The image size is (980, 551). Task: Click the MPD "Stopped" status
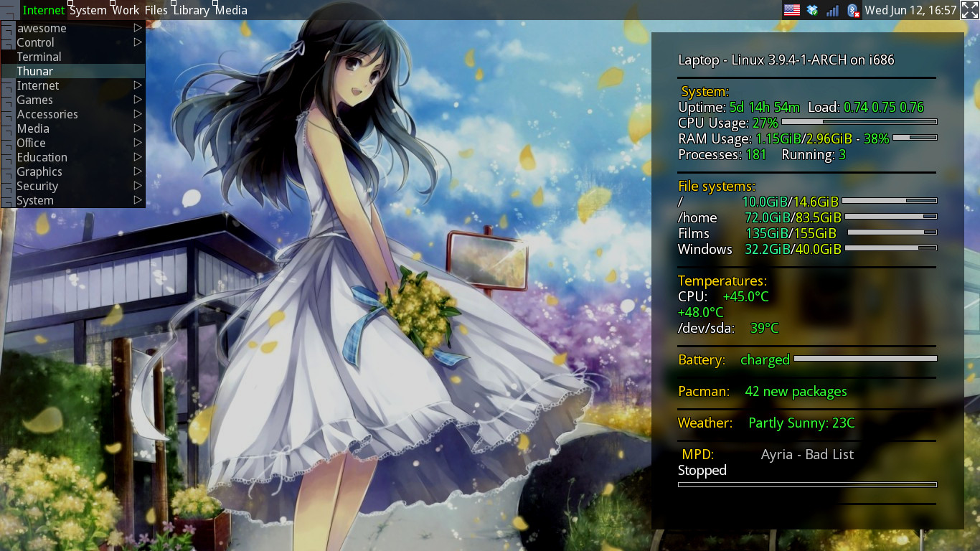[702, 471]
